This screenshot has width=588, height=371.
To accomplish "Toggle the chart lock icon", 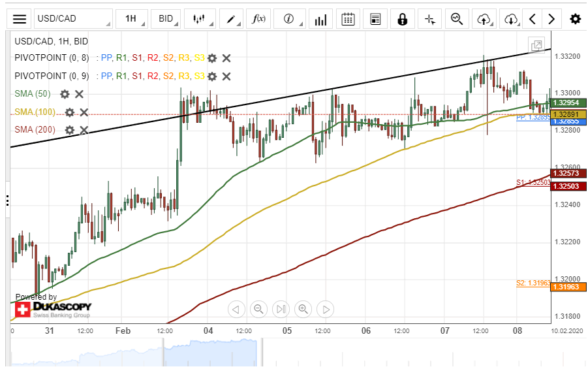I will 403,19.
